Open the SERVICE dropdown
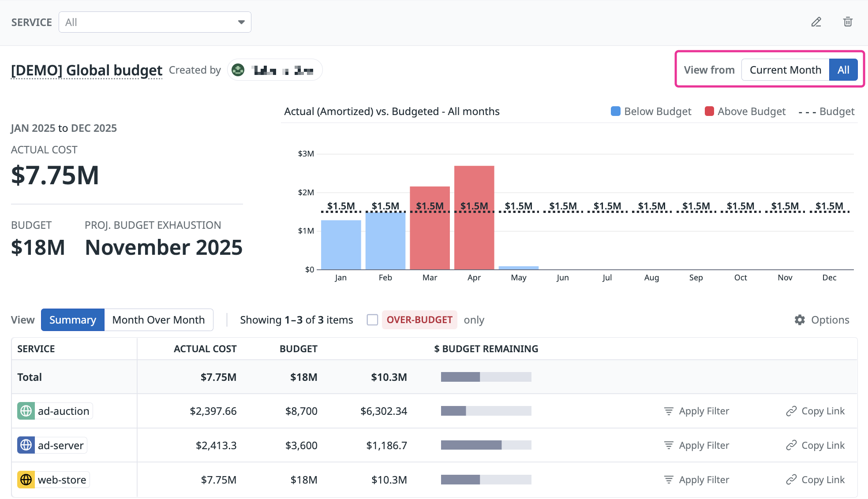The image size is (868, 499). coord(154,22)
